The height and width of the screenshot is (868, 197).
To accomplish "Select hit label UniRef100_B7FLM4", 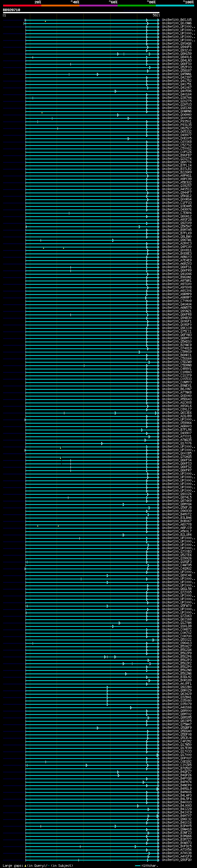I will tap(177, 430).
